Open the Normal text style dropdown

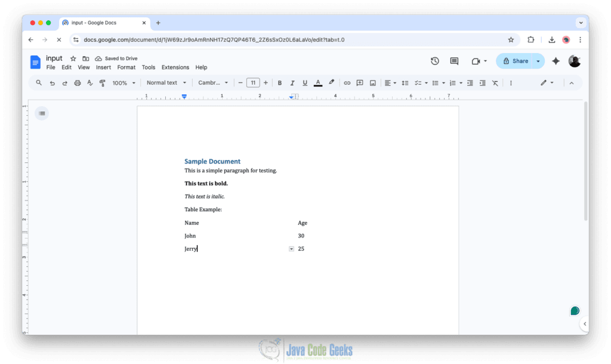click(x=166, y=82)
